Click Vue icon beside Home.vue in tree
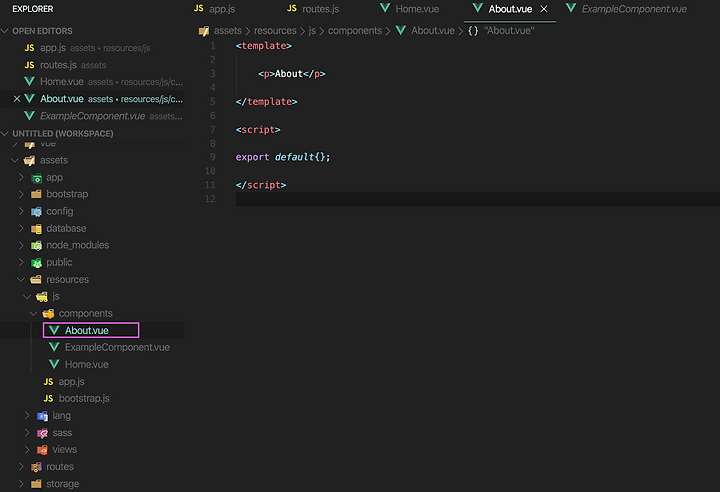720x492 pixels. 54,364
